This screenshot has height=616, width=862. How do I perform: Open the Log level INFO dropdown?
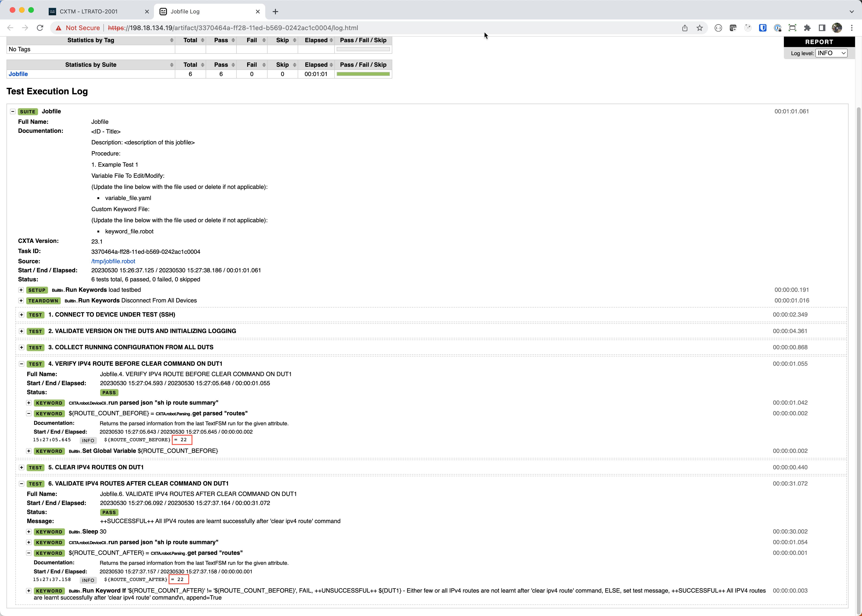pos(831,53)
